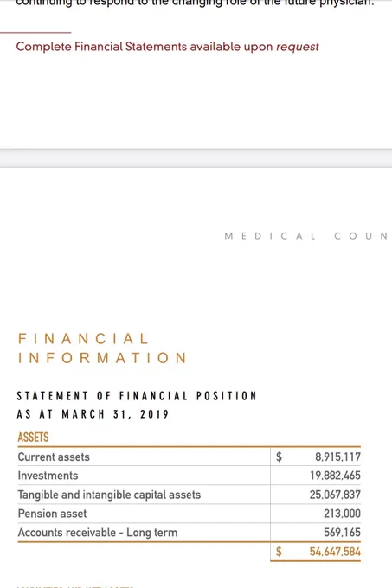Image resolution: width=392 pixels, height=588 pixels.
Task: Select the 25,067,837 capital assets value
Action: [x=335, y=495]
